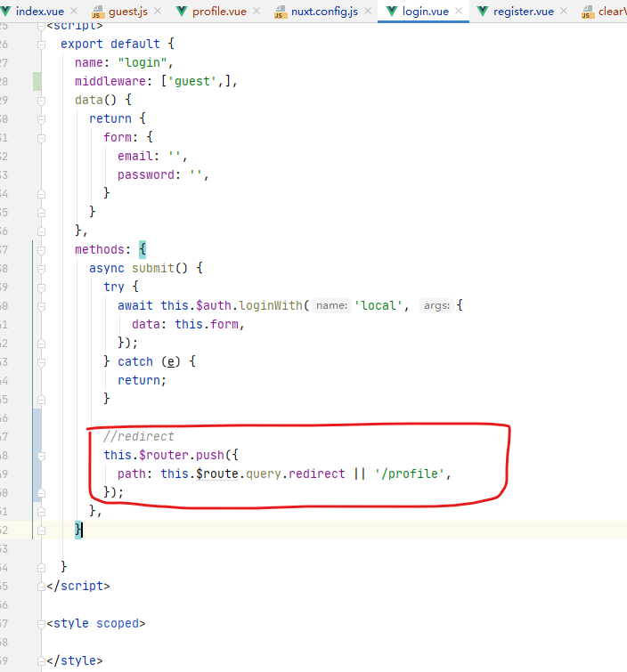The image size is (627, 672).
Task: Place cursor on $auth in loginWith line
Action: (214, 305)
